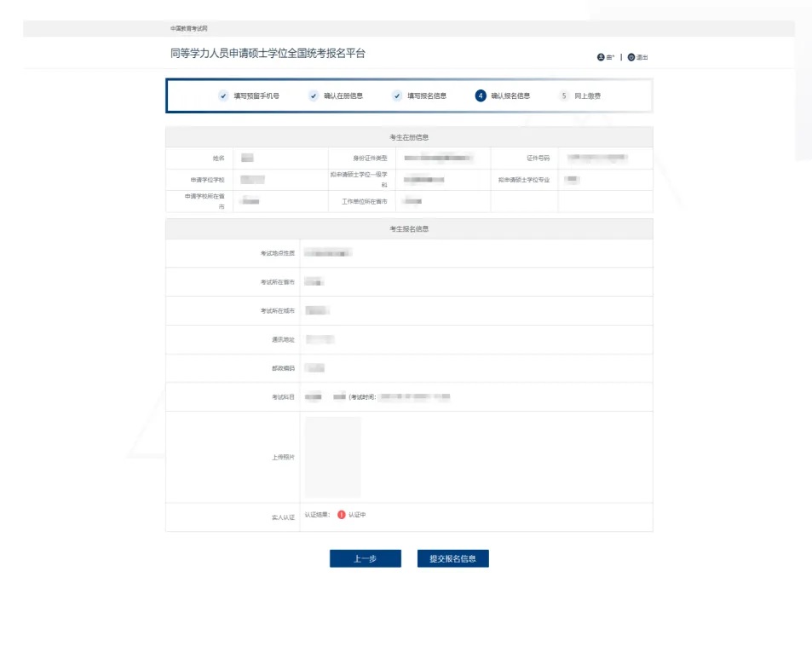Submit with the 提交报名信息 button
Viewport: 812px width, 664px height.
452,559
